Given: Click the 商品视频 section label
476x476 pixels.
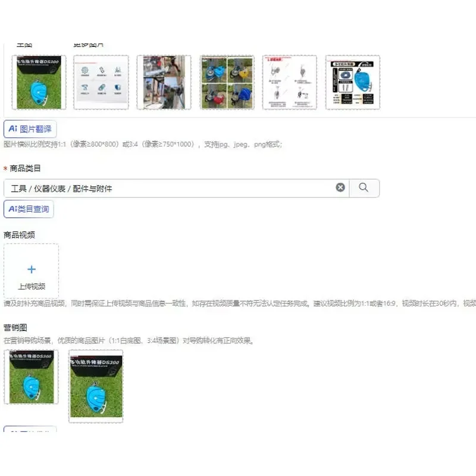Looking at the screenshot, I should point(19,234).
